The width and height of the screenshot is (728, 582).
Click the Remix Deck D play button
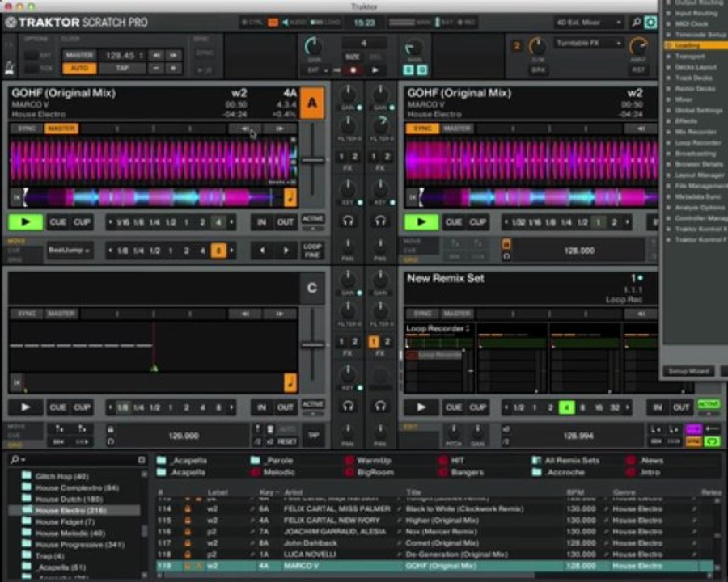point(421,407)
